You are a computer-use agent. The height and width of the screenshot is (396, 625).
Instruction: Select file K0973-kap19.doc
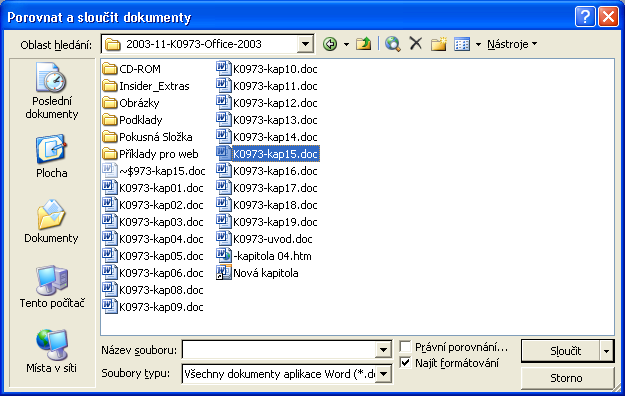[x=267, y=222]
